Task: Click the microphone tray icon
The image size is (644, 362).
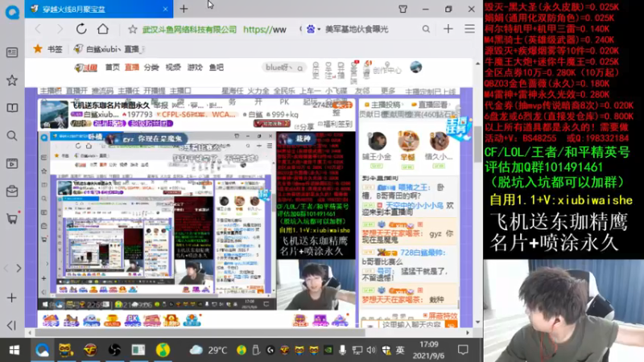Action: [343, 350]
